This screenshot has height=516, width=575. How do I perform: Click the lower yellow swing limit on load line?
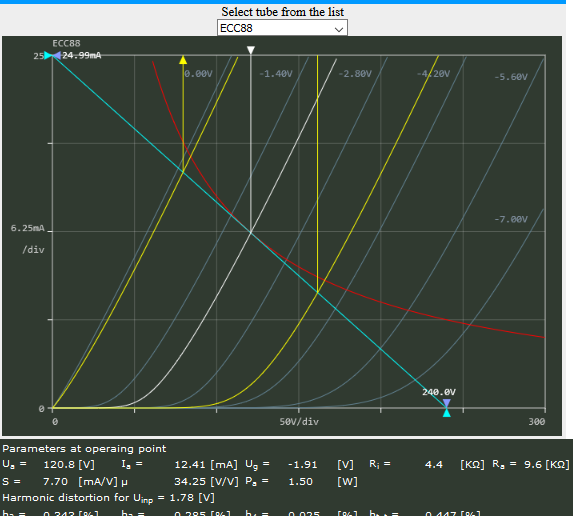(x=318, y=292)
